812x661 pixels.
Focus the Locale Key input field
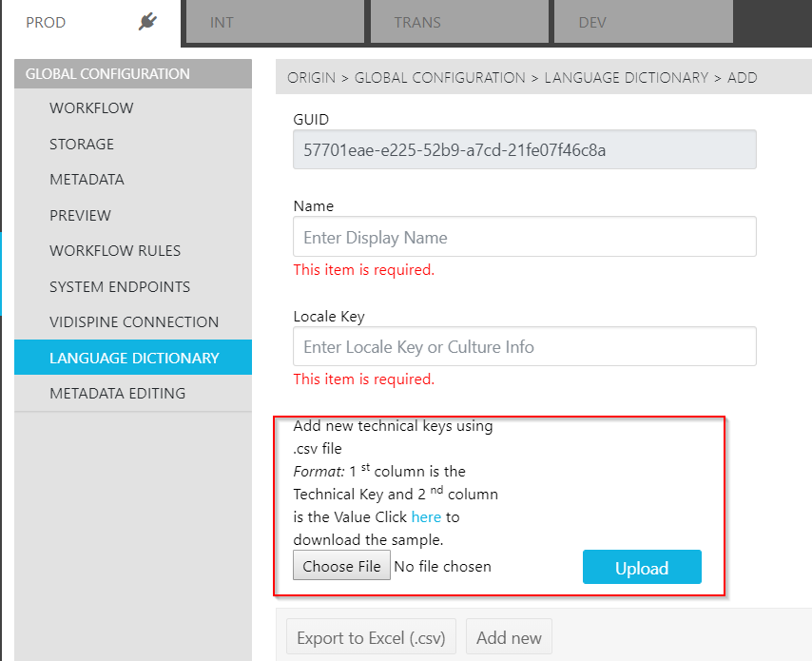524,347
